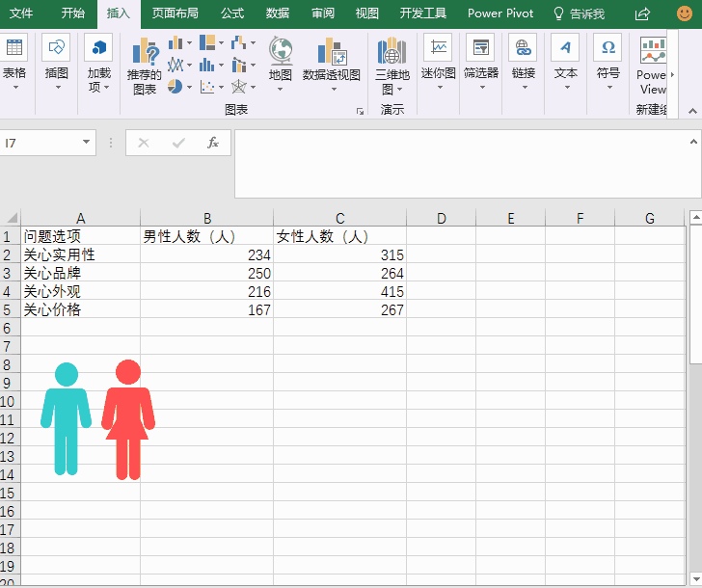The width and height of the screenshot is (702, 588).
Task: Switch to the Review (审阅) tab
Action: (x=323, y=13)
